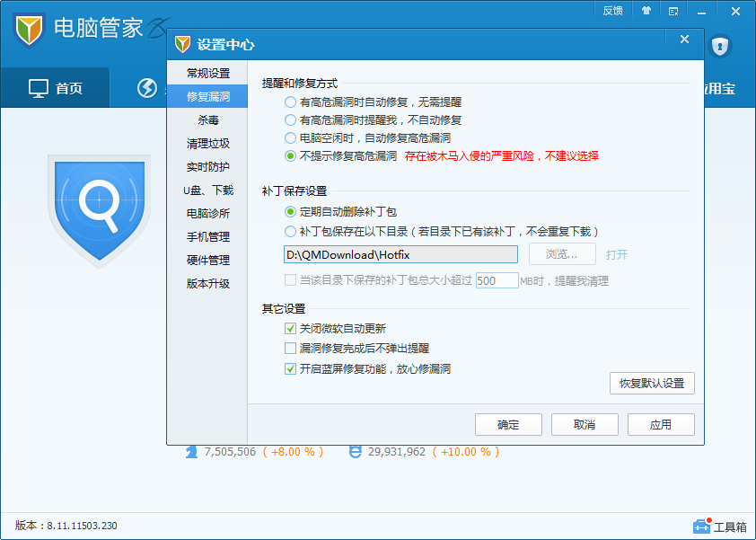The image size is (756, 540).
Task: Click the 反馈 feedback link
Action: (x=612, y=11)
